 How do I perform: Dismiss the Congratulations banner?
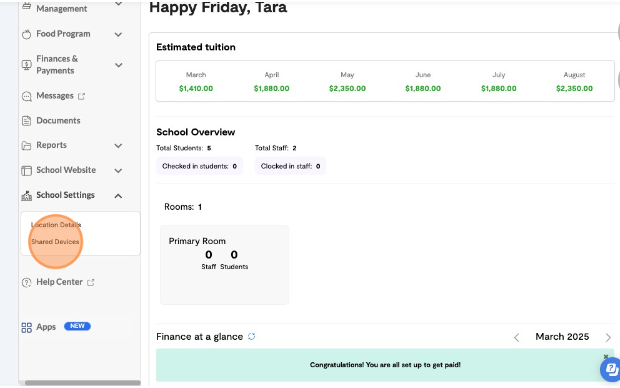(x=606, y=356)
